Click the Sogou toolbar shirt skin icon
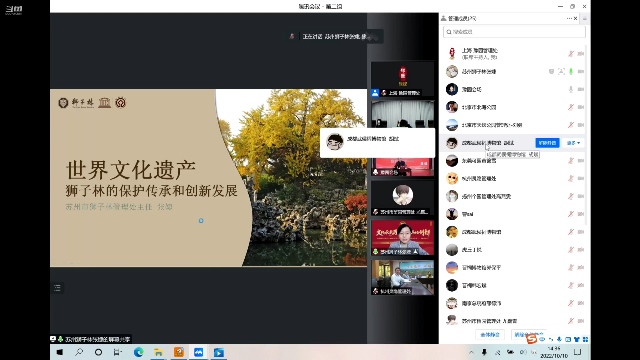The height and width of the screenshot is (360, 640). click(x=576, y=339)
